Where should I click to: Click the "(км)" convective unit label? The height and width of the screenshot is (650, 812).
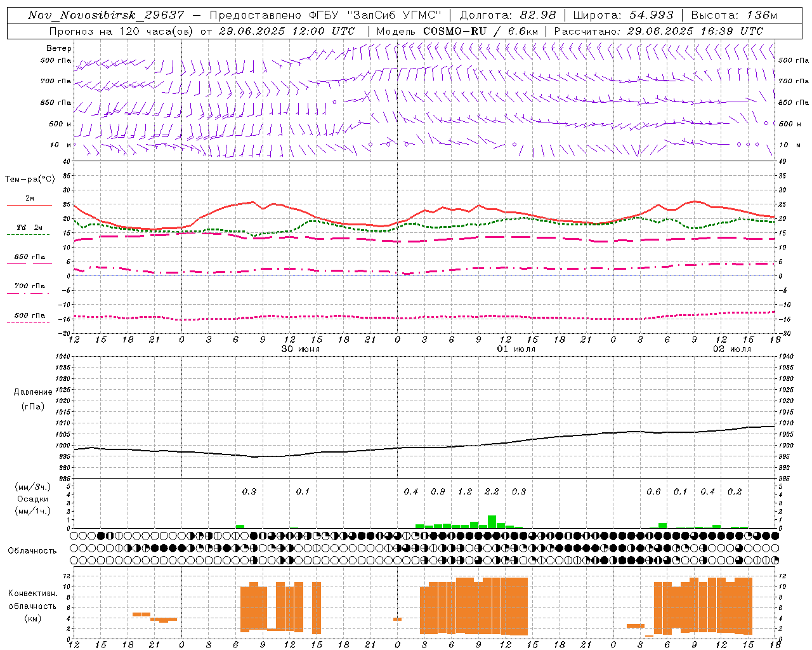32,618
